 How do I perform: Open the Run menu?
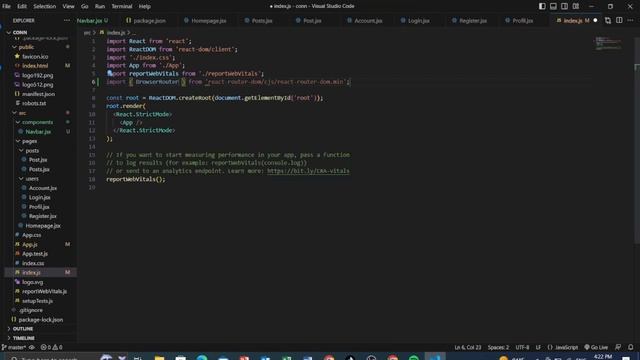[100, 6]
